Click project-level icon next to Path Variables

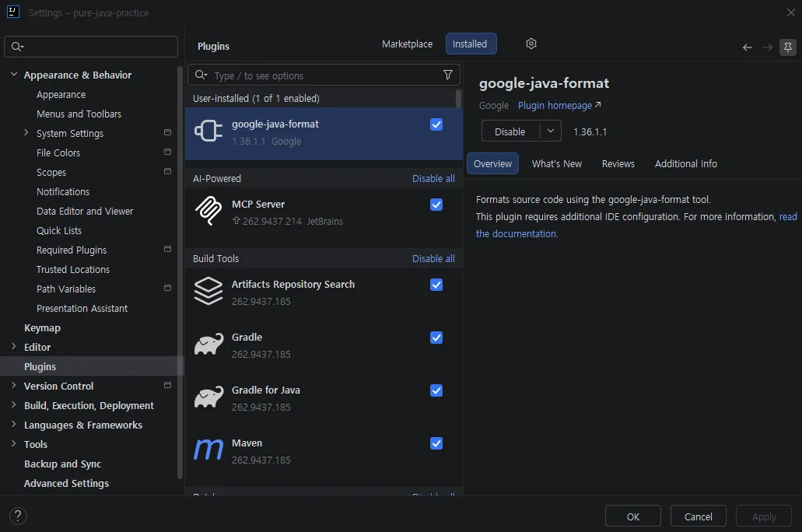(x=167, y=288)
